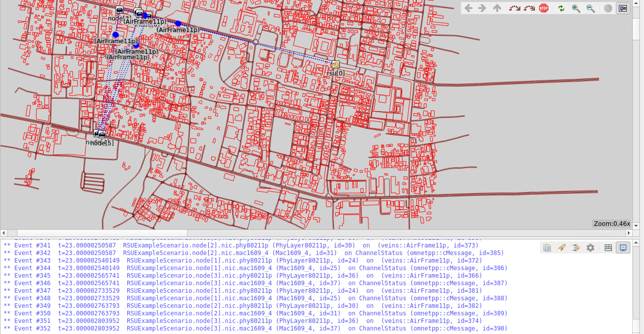
Task: Toggle the 2D canvas view button
Action: coord(623,8)
